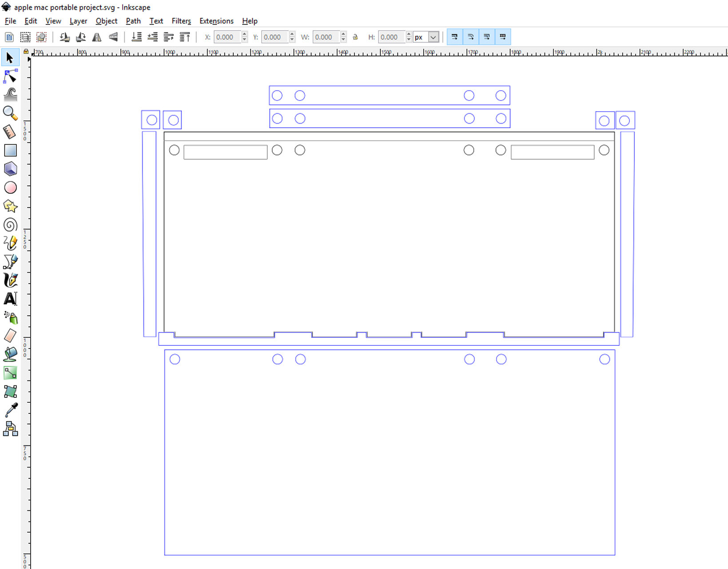Click raise selection to top button
The image size is (728, 569).
[185, 37]
